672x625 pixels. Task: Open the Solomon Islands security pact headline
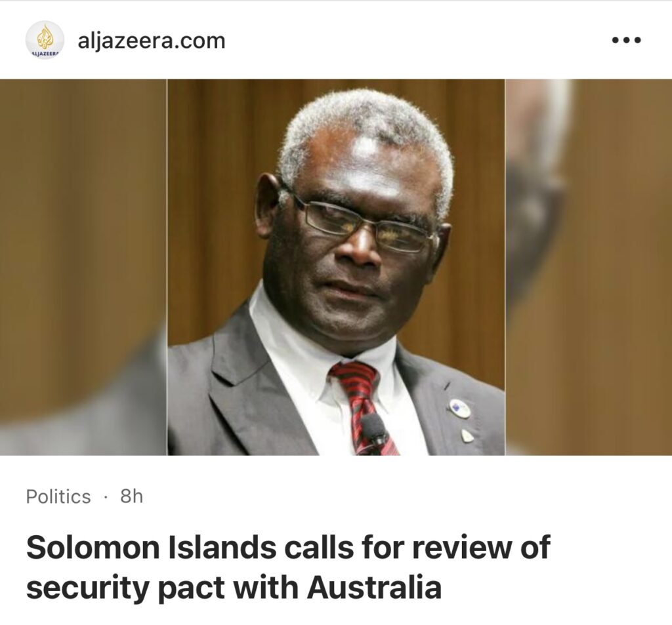click(288, 567)
